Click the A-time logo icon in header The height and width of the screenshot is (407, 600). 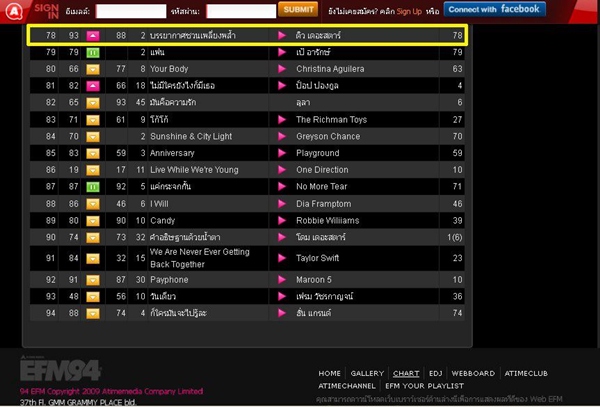click(14, 11)
